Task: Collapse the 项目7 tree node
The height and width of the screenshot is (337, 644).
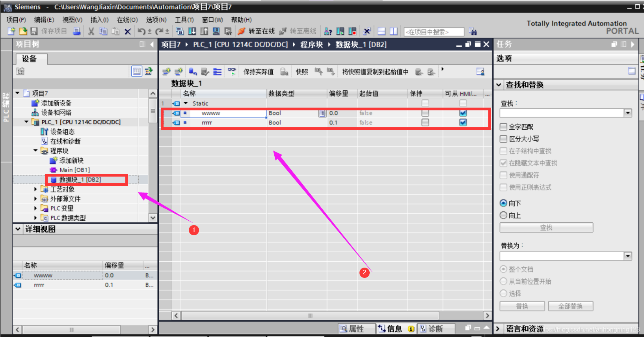Action: [17, 93]
